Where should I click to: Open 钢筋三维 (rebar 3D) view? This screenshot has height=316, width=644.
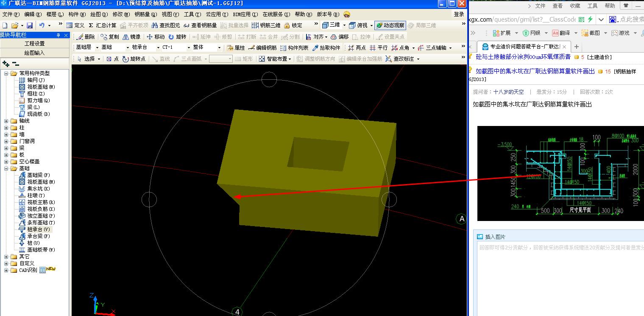(x=266, y=25)
